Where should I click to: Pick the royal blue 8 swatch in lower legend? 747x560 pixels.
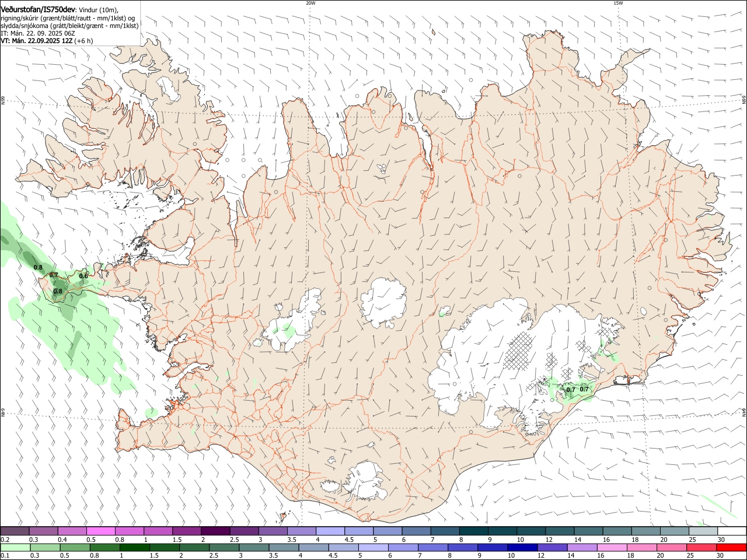coord(463,547)
